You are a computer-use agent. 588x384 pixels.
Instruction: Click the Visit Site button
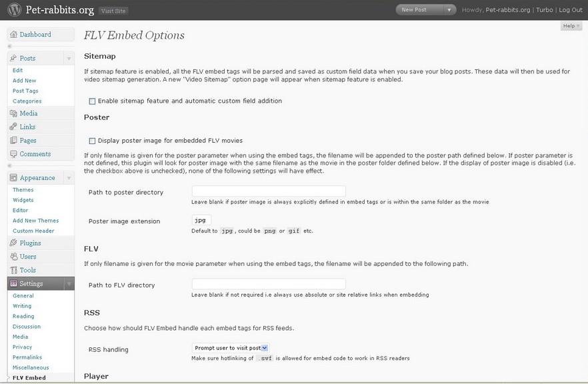(x=113, y=11)
